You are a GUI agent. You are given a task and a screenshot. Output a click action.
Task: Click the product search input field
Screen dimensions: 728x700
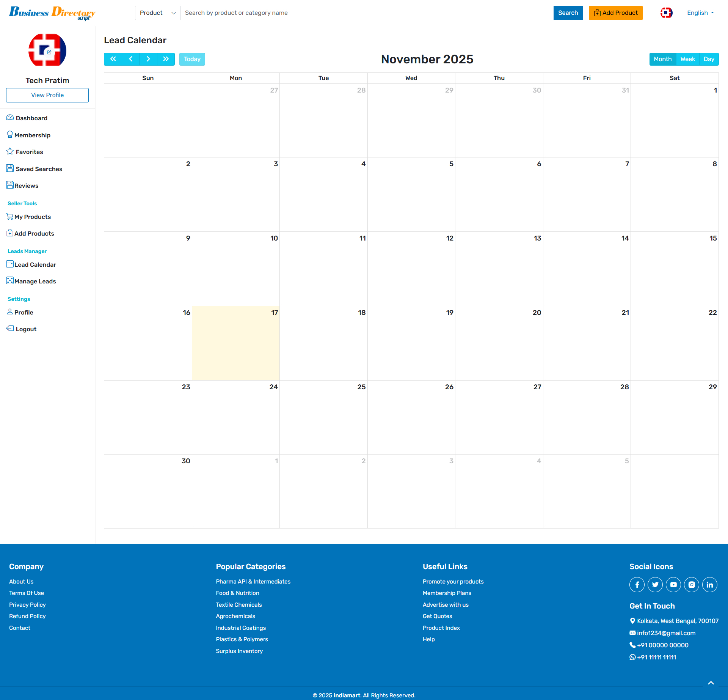pyautogui.click(x=367, y=13)
